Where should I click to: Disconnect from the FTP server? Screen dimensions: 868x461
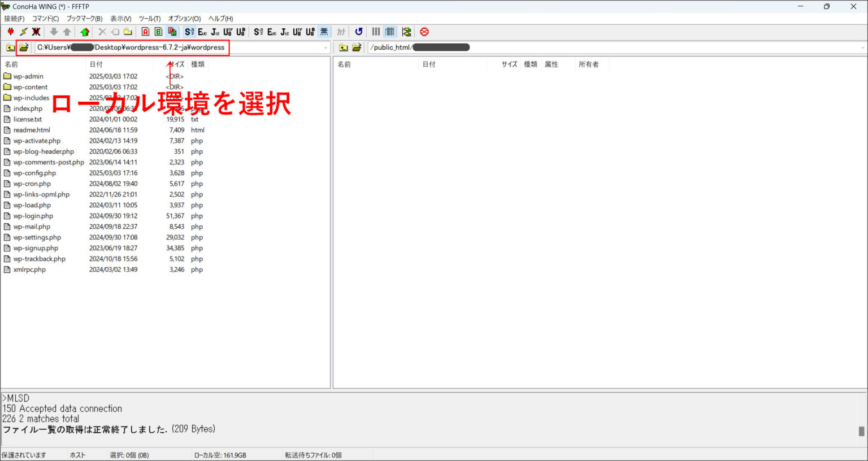click(x=36, y=32)
